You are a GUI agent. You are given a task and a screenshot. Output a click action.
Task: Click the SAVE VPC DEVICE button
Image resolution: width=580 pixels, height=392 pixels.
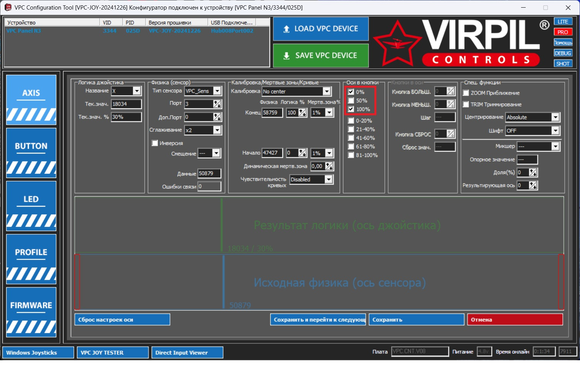321,56
